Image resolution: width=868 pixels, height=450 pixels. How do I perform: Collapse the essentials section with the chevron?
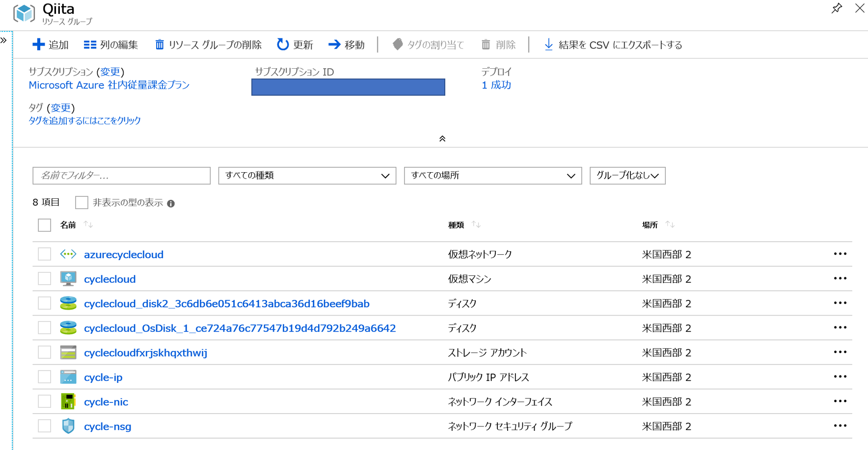tap(441, 138)
